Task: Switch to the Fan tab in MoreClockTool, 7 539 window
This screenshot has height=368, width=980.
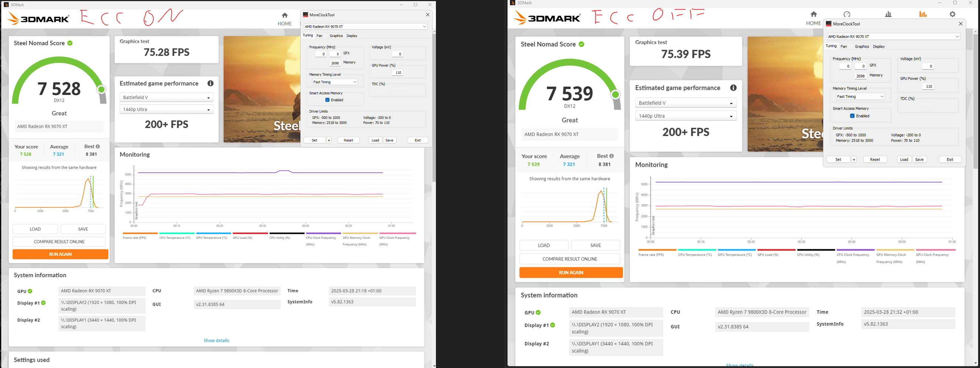Action: tap(843, 47)
